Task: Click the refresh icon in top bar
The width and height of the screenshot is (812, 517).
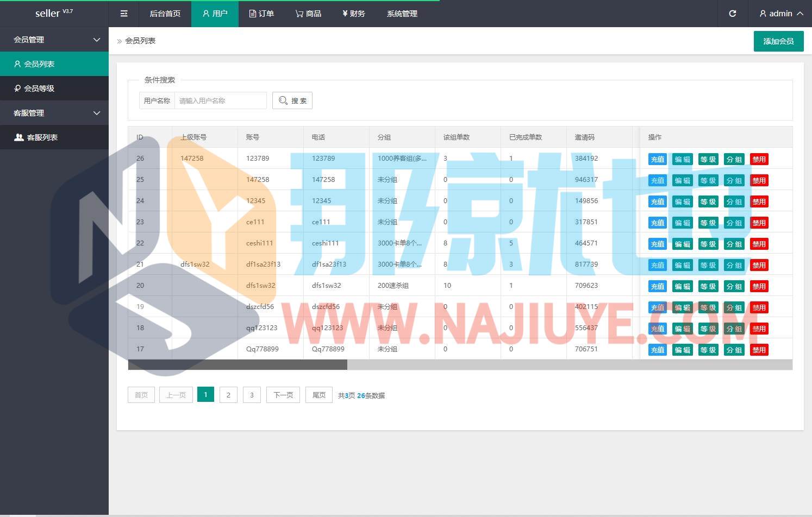Action: pos(732,14)
